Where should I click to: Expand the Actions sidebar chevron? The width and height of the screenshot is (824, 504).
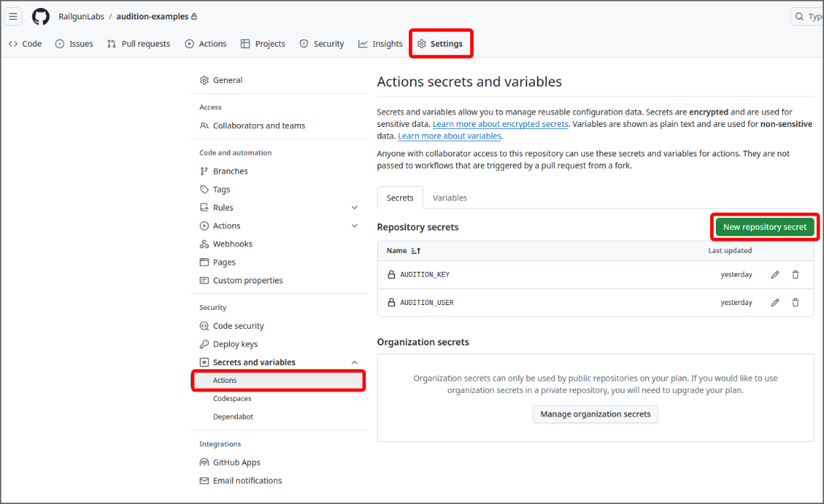(354, 226)
